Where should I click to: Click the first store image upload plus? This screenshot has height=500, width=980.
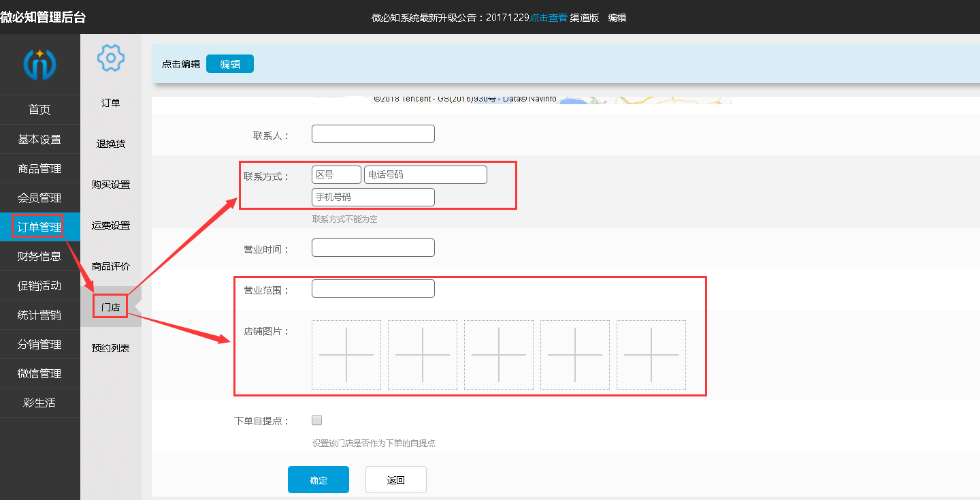[x=346, y=355]
